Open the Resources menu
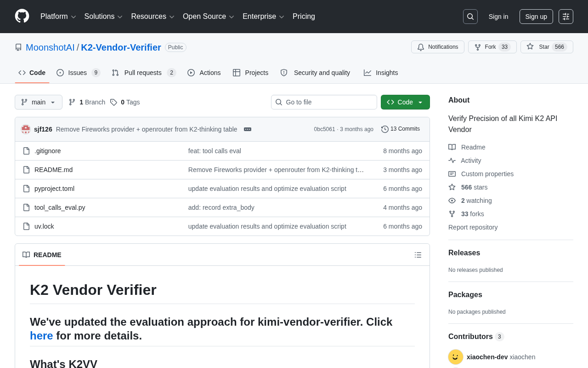588x368 pixels. coord(153,17)
